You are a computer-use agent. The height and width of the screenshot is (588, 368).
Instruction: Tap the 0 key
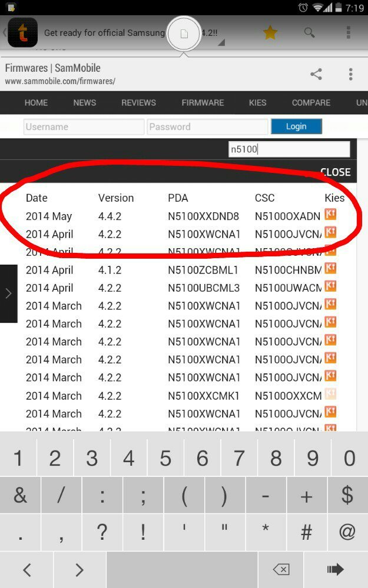[x=350, y=458]
